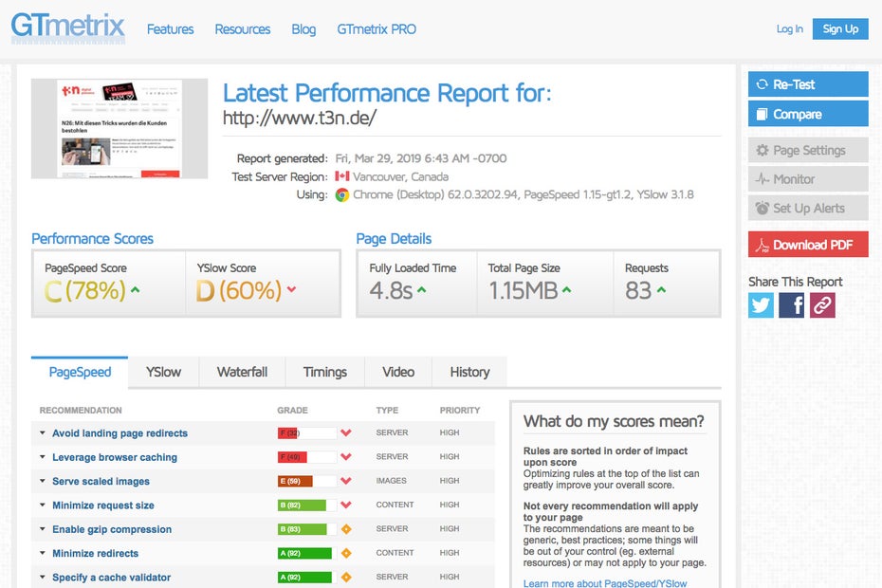882x588 pixels.
Task: Click the C (78%) PageSpeed score
Action: tap(85, 290)
